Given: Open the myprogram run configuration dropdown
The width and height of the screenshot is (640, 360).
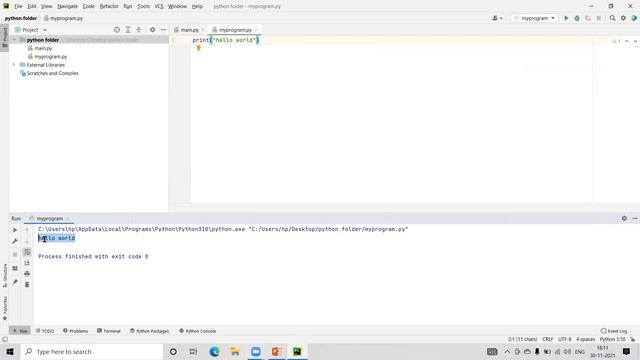Looking at the screenshot, I should pyautogui.click(x=534, y=18).
